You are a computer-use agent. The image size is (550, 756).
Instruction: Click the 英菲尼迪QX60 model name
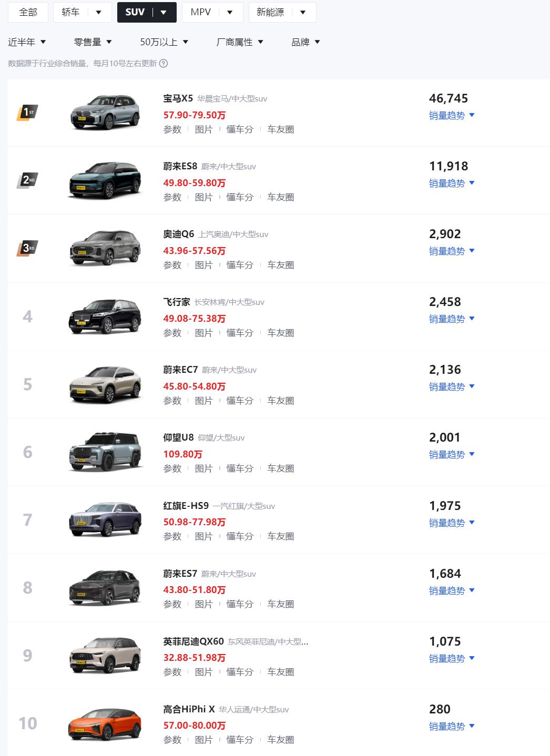193,641
